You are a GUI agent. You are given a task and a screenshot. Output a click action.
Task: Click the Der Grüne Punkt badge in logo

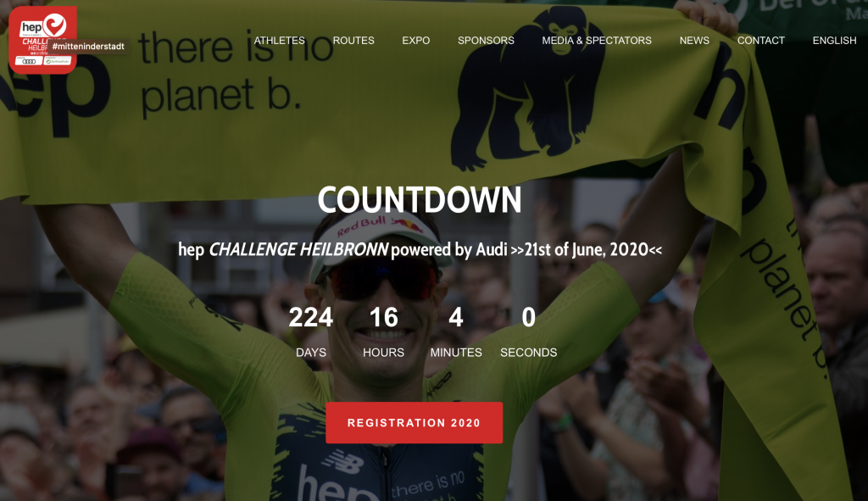(57, 61)
